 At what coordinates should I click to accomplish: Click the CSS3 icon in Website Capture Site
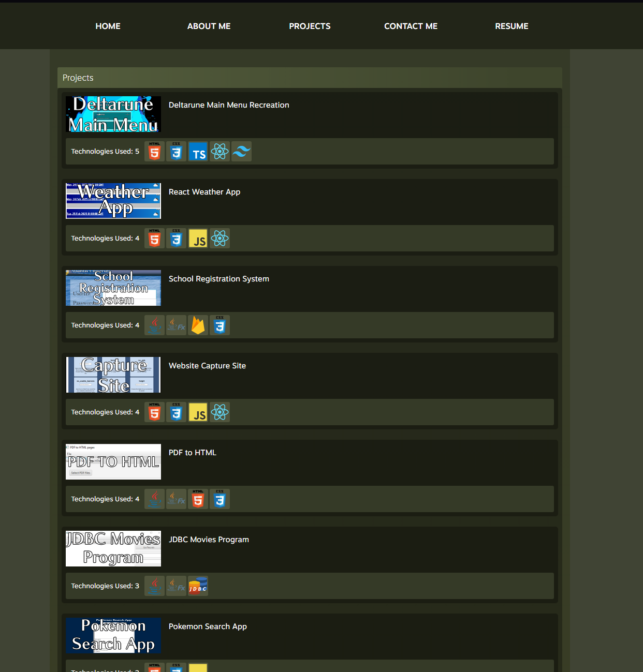point(176,412)
